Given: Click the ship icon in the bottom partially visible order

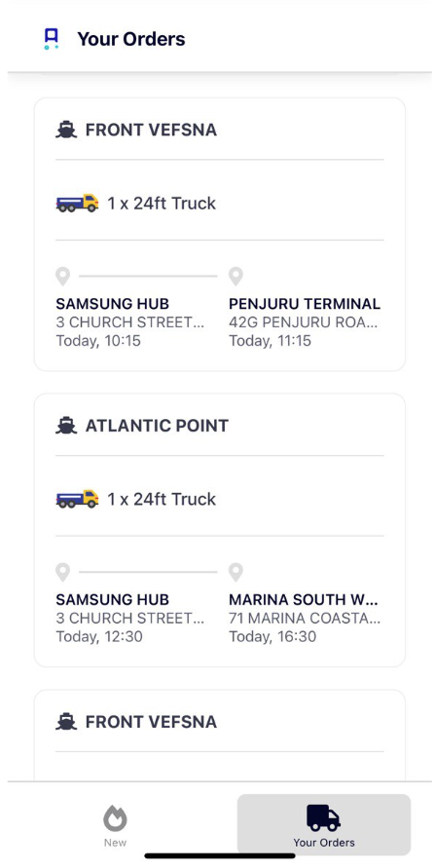Looking at the screenshot, I should (66, 722).
